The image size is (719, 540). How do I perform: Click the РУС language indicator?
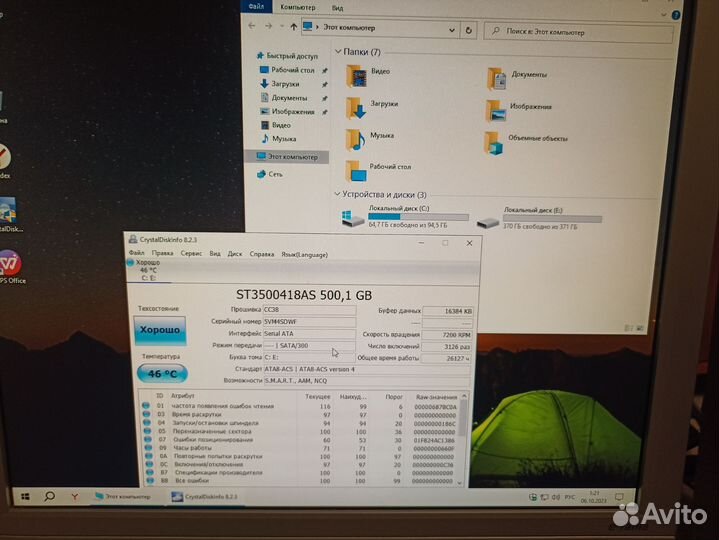coord(570,497)
